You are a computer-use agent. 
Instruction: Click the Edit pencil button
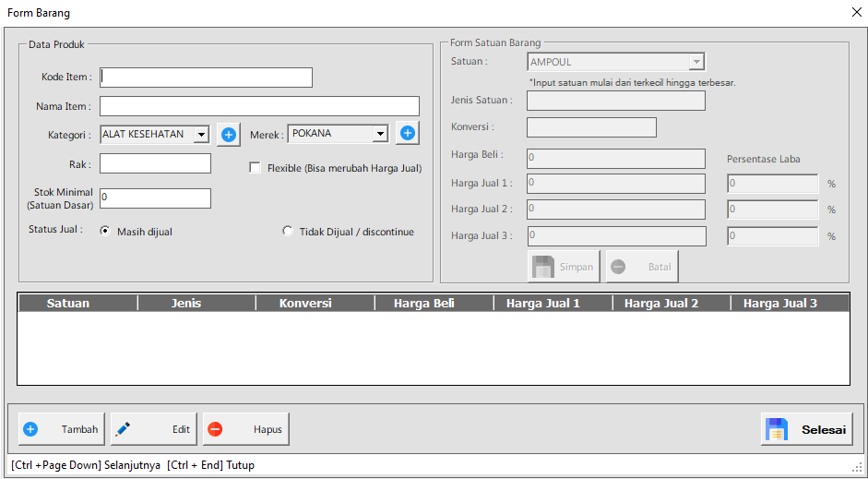pos(152,429)
